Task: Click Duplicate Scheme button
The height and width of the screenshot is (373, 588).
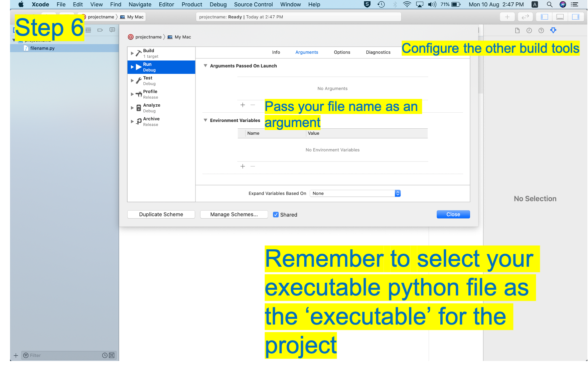Action: pos(161,215)
